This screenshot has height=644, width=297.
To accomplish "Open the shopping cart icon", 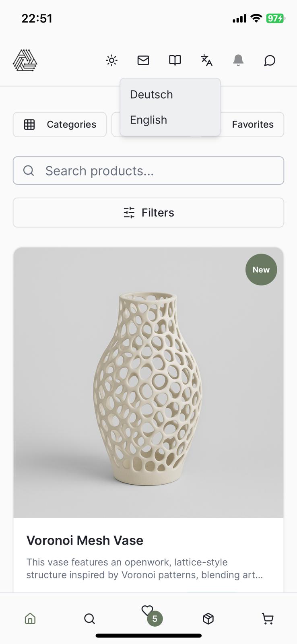I will pos(268,618).
